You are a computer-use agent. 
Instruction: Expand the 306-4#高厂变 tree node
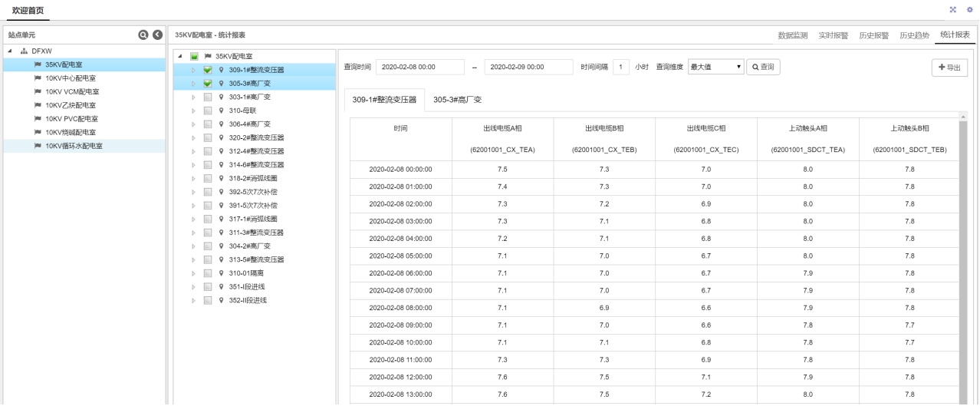point(193,124)
